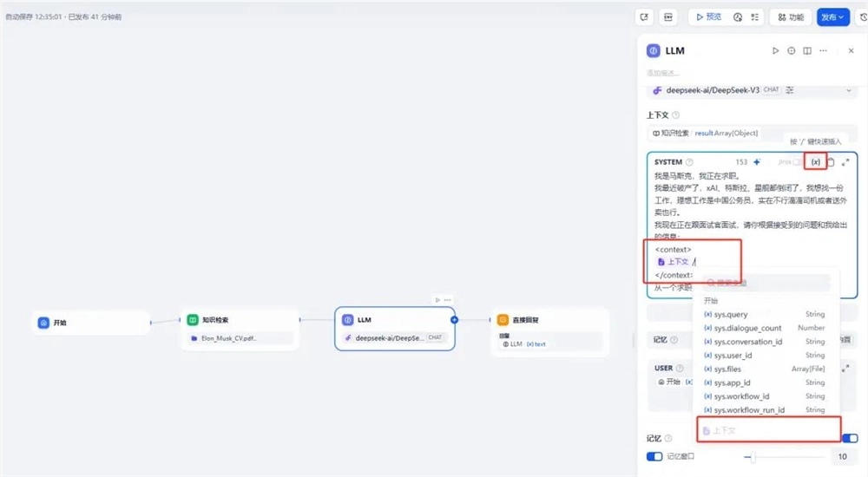Select sys.dialogue_count variable

(766, 328)
